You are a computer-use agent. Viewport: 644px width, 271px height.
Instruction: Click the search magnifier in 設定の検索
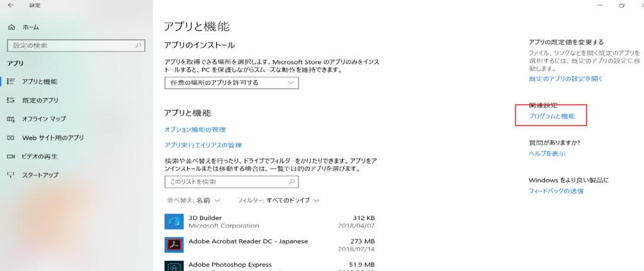point(139,45)
